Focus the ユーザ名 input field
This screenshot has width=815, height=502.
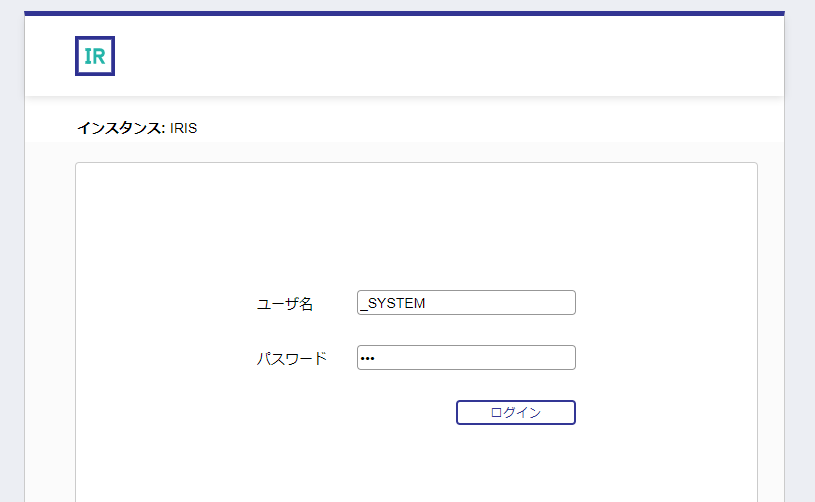click(466, 303)
